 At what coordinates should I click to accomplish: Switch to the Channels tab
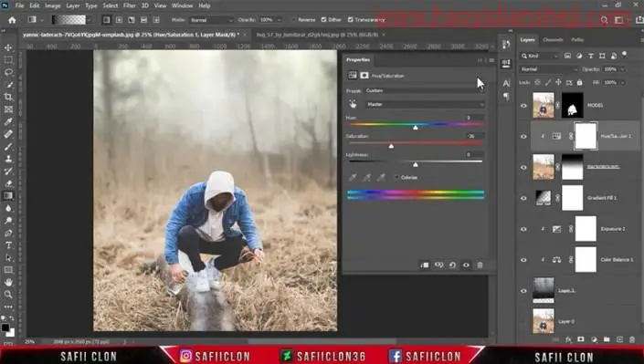point(553,40)
